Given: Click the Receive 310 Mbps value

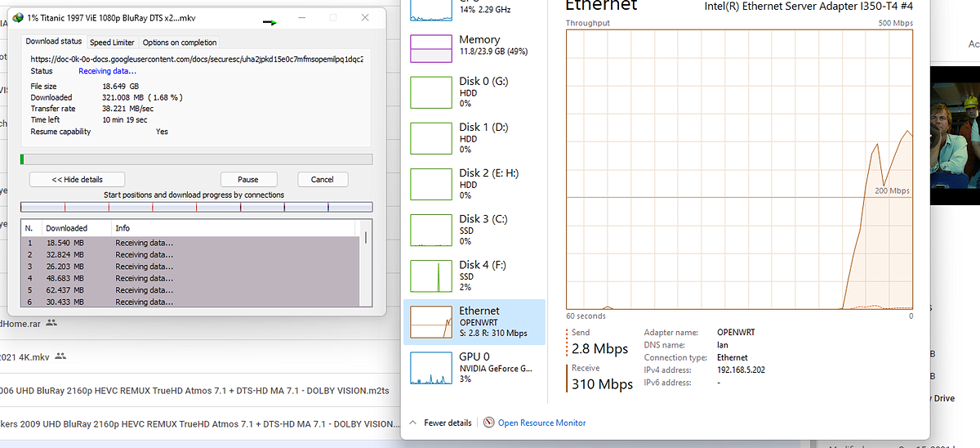Looking at the screenshot, I should tap(602, 383).
